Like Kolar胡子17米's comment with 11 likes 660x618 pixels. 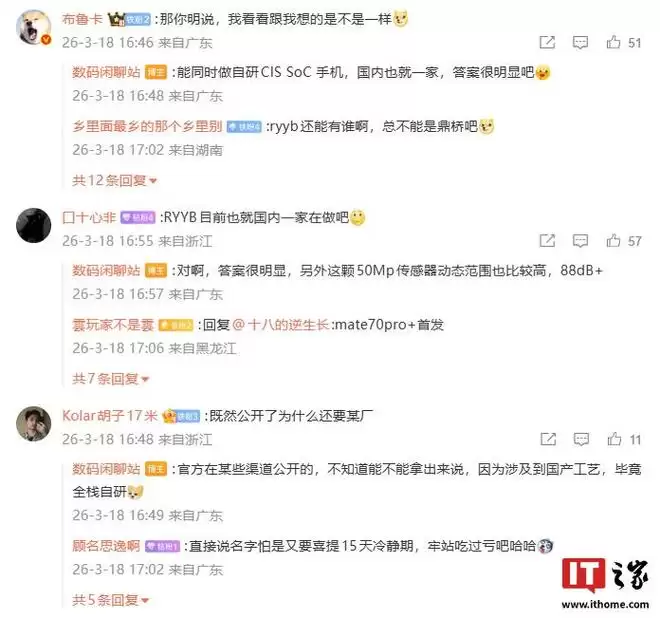[x=614, y=439]
